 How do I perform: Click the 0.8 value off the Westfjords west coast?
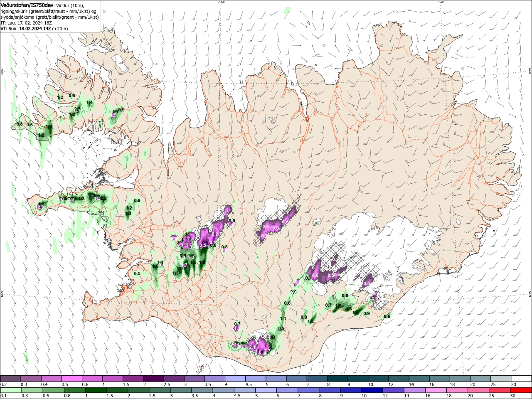[x=20, y=124]
